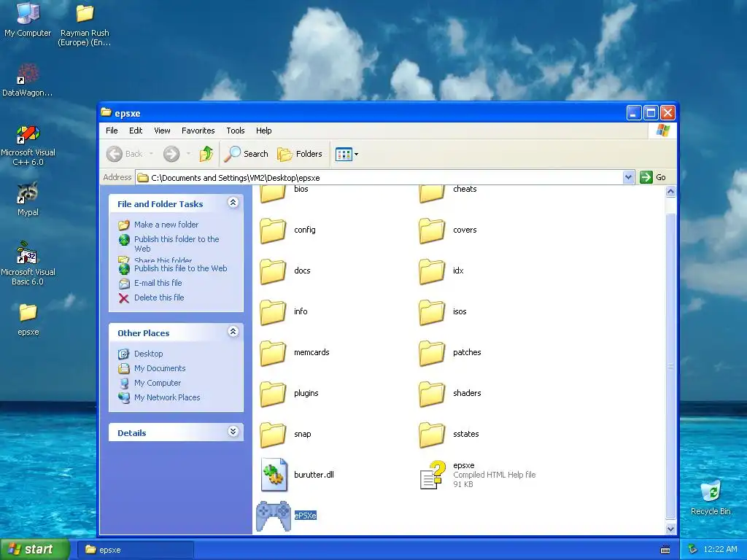This screenshot has height=560, width=747.
Task: Open the File menu
Action: pos(112,131)
